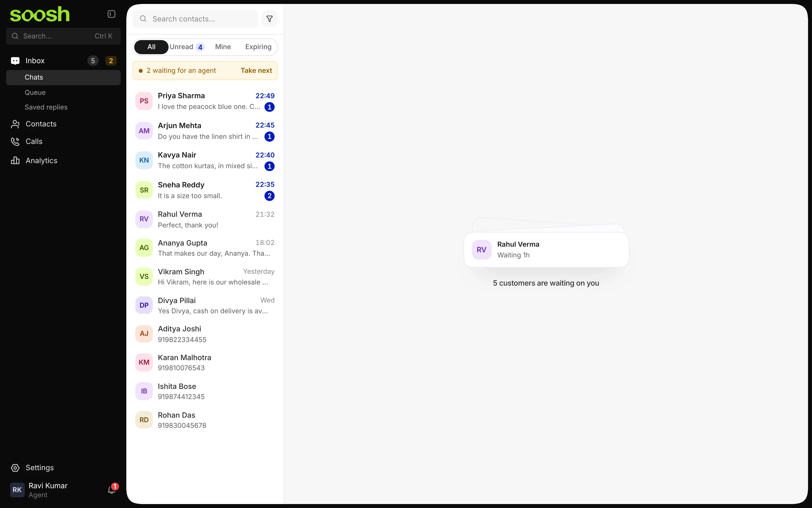The height and width of the screenshot is (508, 812).
Task: Click Aditya Joshi's AJ avatar
Action: 144,334
